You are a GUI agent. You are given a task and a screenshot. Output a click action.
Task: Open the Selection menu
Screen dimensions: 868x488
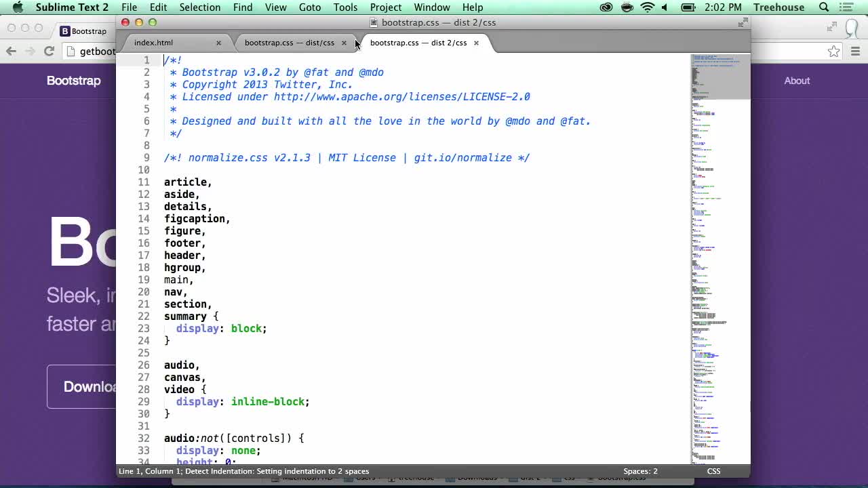pyautogui.click(x=199, y=7)
